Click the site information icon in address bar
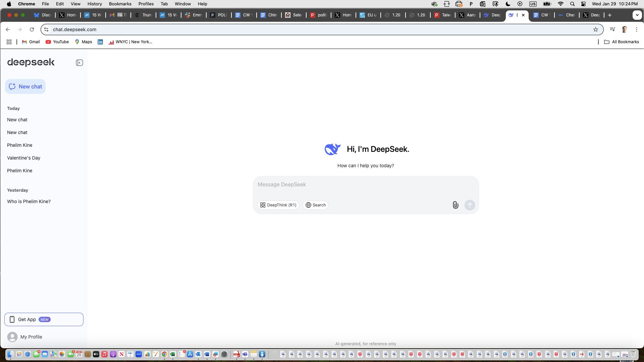 pyautogui.click(x=47, y=29)
